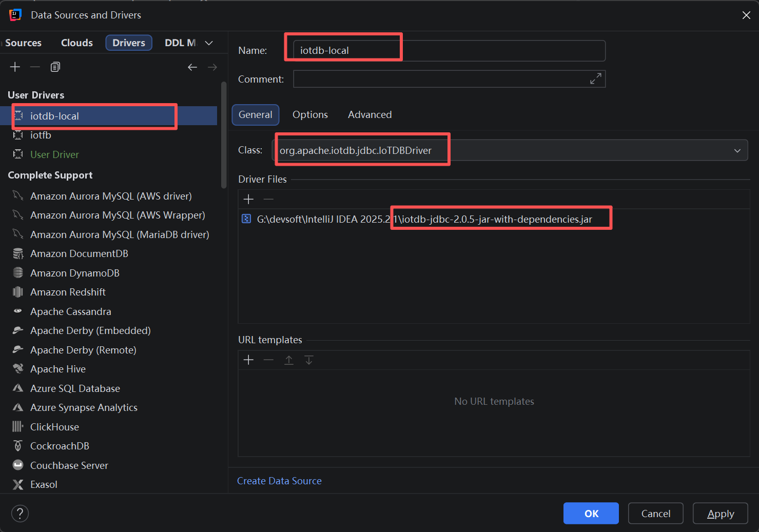Duplicate the selected driver
759x532 pixels.
coord(55,67)
